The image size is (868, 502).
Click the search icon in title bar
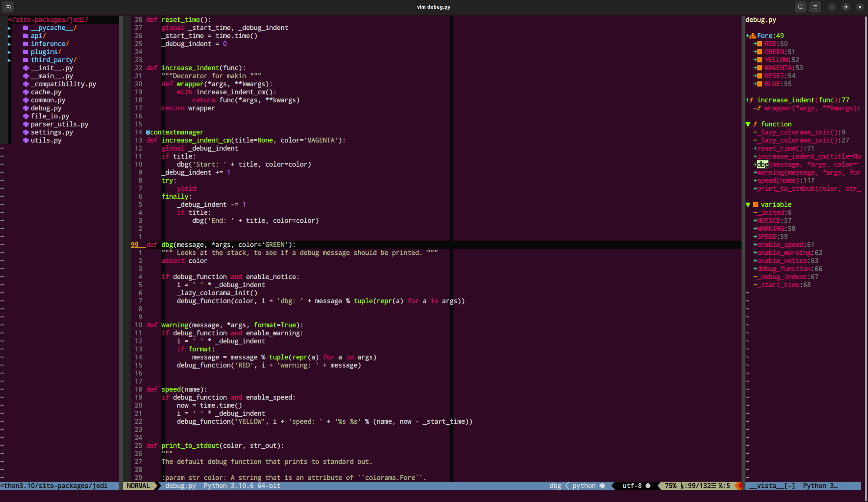point(800,7)
